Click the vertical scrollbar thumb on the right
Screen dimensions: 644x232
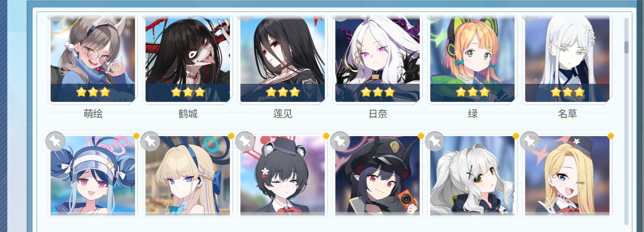(626, 47)
